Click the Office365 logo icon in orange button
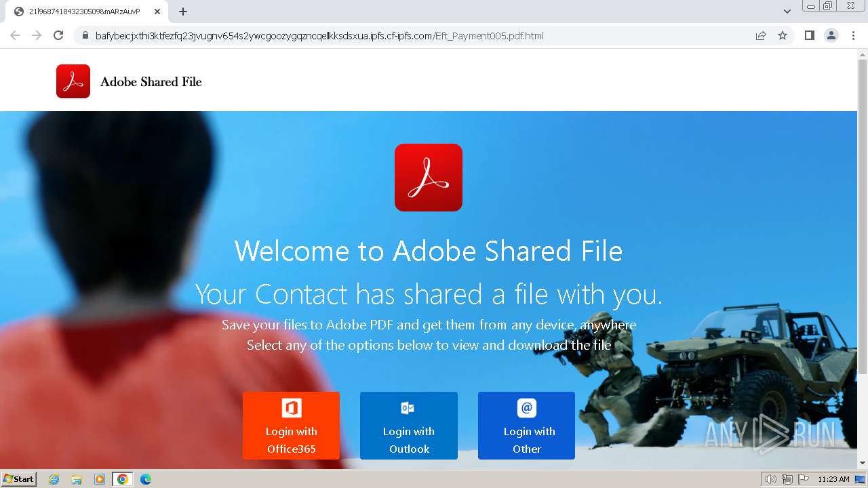This screenshot has width=868, height=488. [292, 408]
